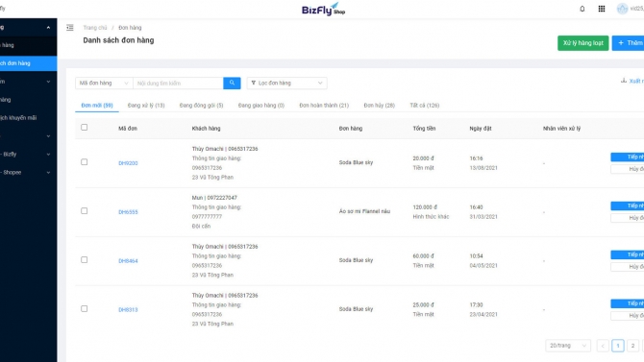Click Tiếp nhận button for order DH8464
Screen dimensions: 644x362
pyautogui.click(x=628, y=254)
